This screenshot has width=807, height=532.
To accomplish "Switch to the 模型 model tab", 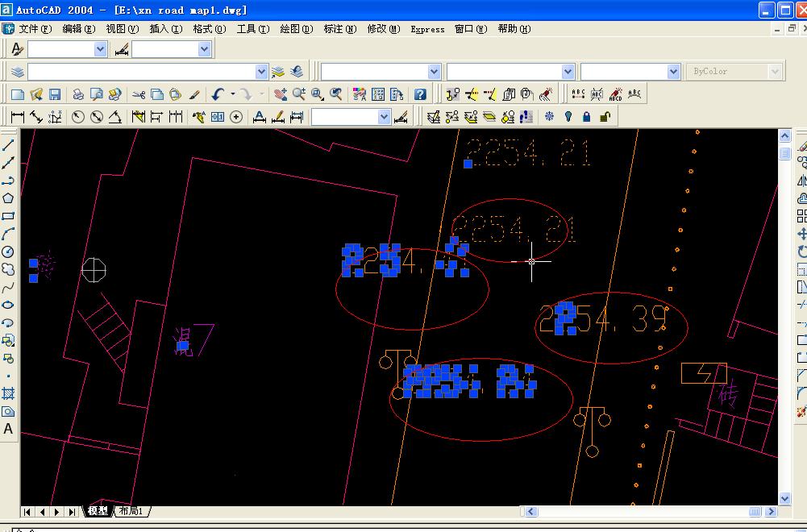I will (98, 511).
